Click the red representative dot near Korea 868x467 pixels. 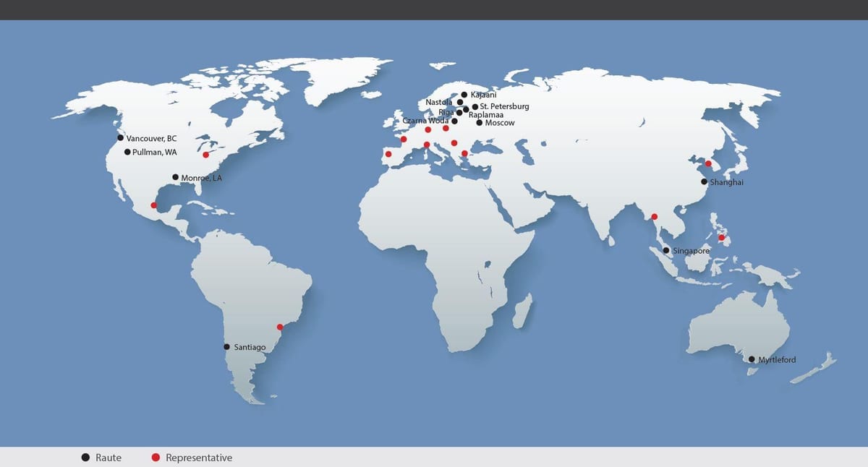(708, 164)
